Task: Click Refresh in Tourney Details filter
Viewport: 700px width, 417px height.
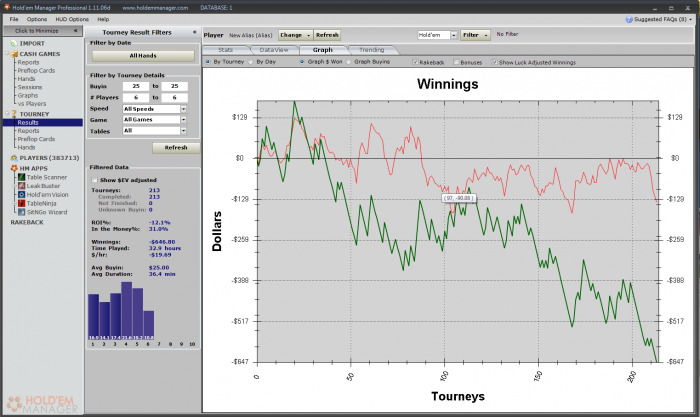Action: click(176, 148)
